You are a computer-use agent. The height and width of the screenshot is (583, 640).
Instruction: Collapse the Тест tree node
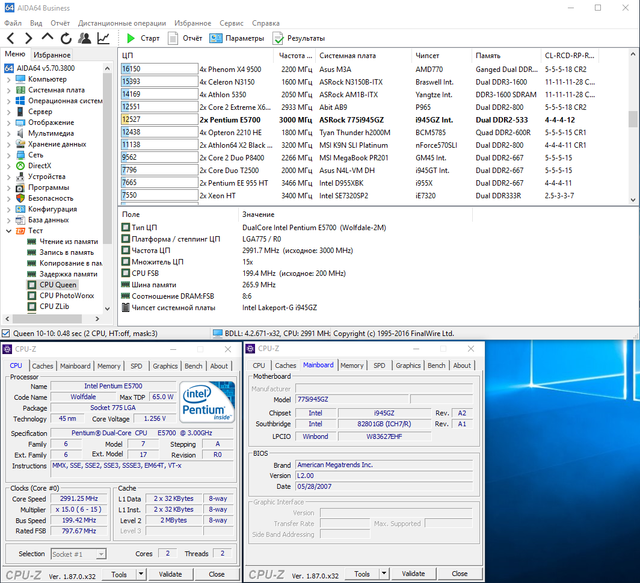pyautogui.click(x=9, y=231)
